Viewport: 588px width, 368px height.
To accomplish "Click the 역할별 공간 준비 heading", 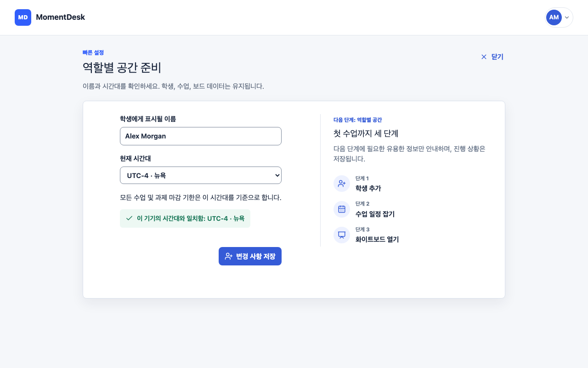I will point(122,68).
